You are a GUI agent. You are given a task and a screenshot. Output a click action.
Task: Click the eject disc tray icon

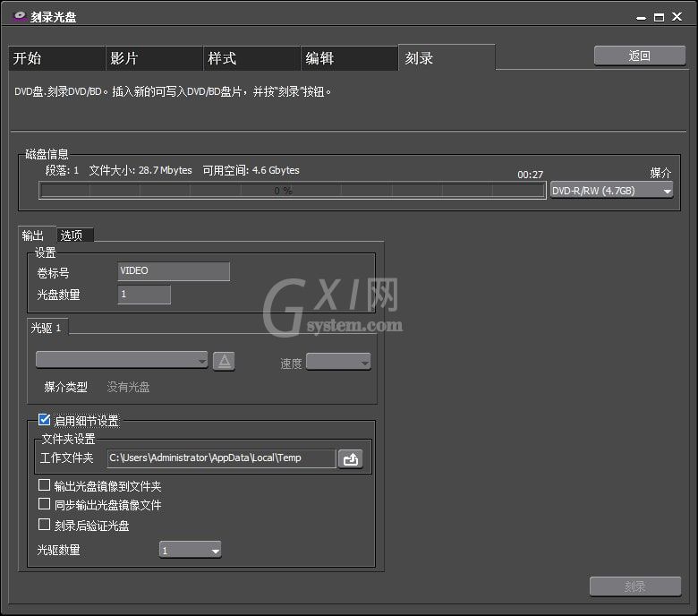tap(224, 361)
